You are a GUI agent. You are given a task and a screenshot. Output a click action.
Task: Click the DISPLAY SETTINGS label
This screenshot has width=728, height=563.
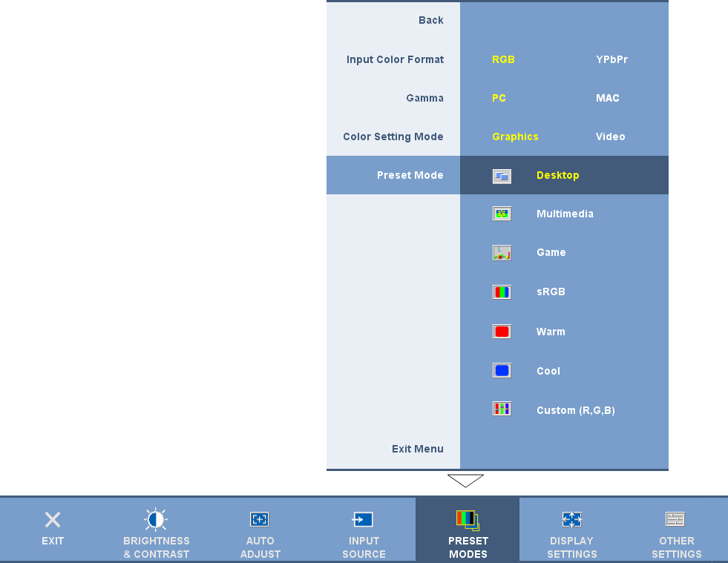(572, 547)
